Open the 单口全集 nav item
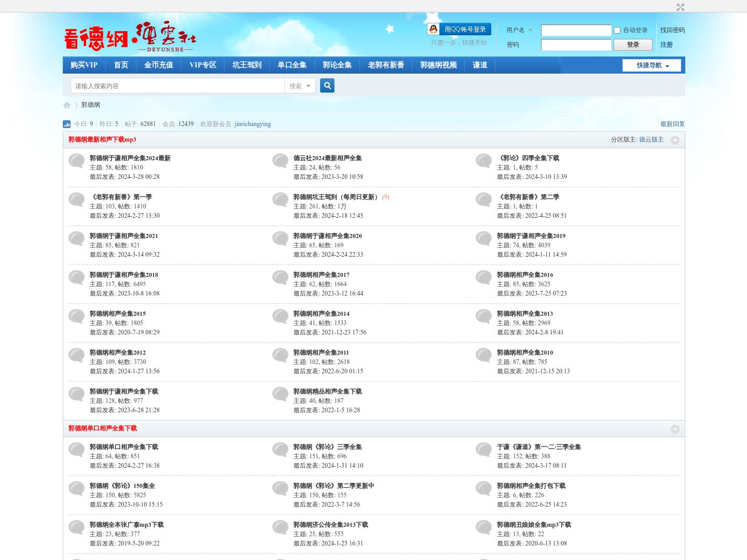Viewport: 747px width, 560px height. [x=292, y=65]
